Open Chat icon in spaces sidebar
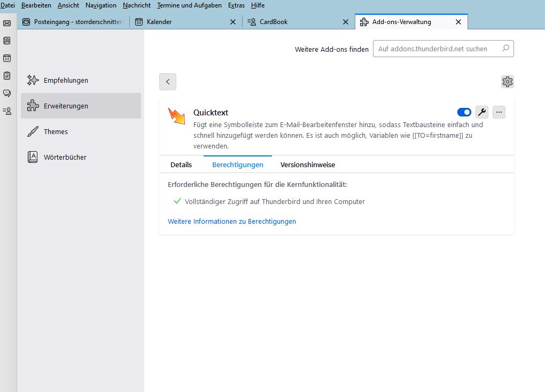The width and height of the screenshot is (545, 392). point(7,93)
